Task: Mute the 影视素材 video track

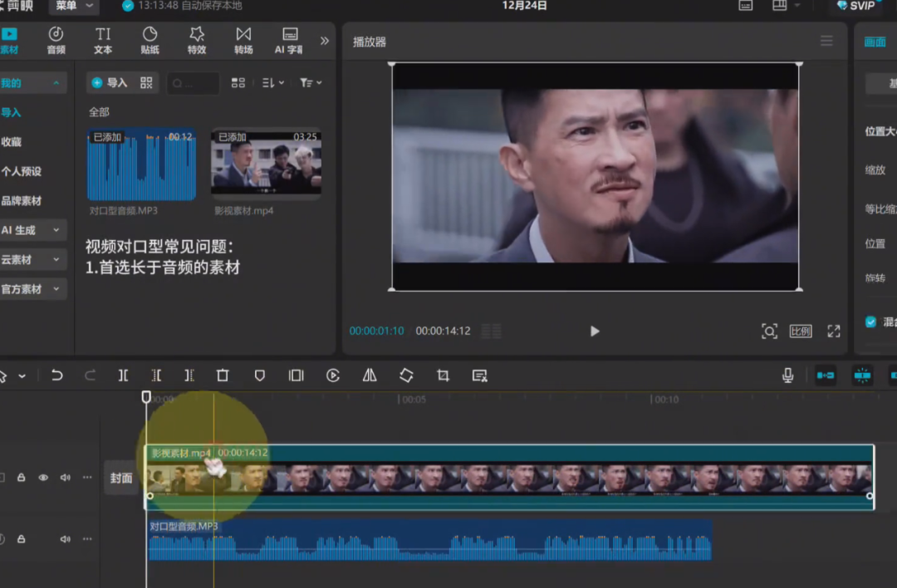Action: coord(66,477)
